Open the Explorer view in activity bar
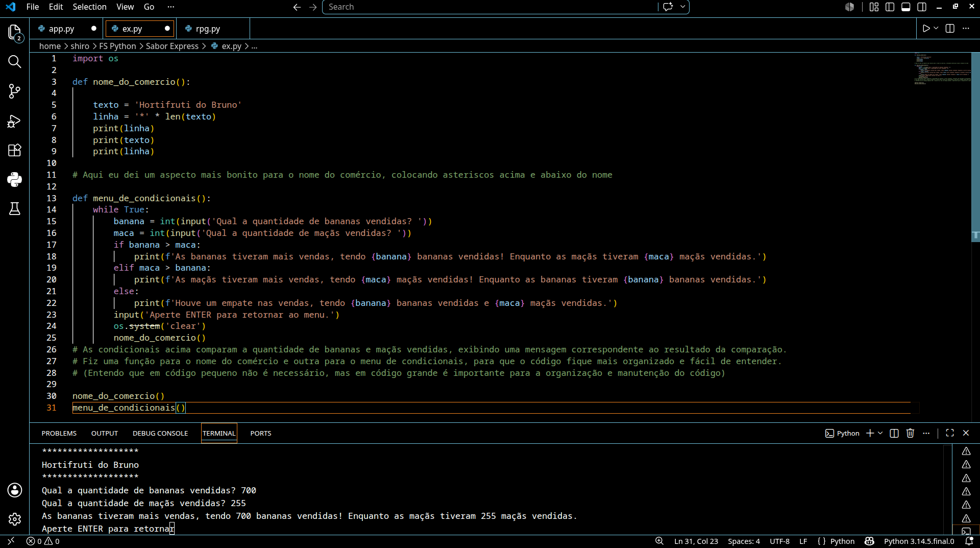The image size is (980, 548). pyautogui.click(x=14, y=32)
